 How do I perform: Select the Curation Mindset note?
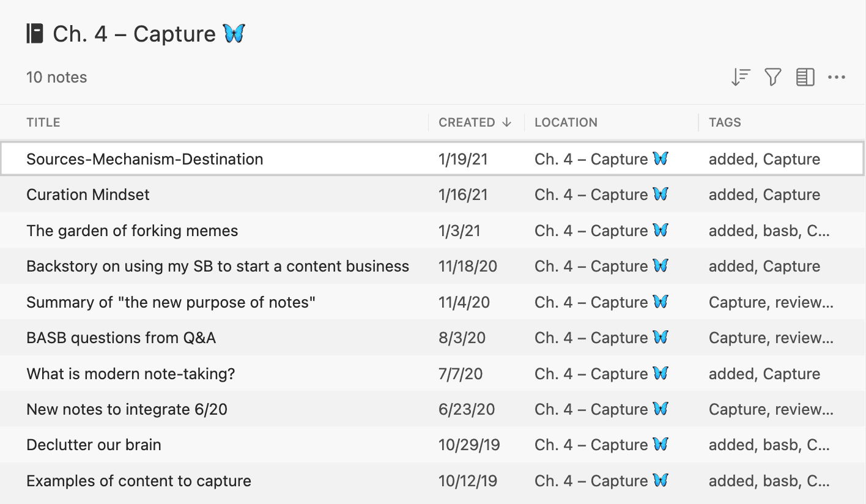(88, 195)
